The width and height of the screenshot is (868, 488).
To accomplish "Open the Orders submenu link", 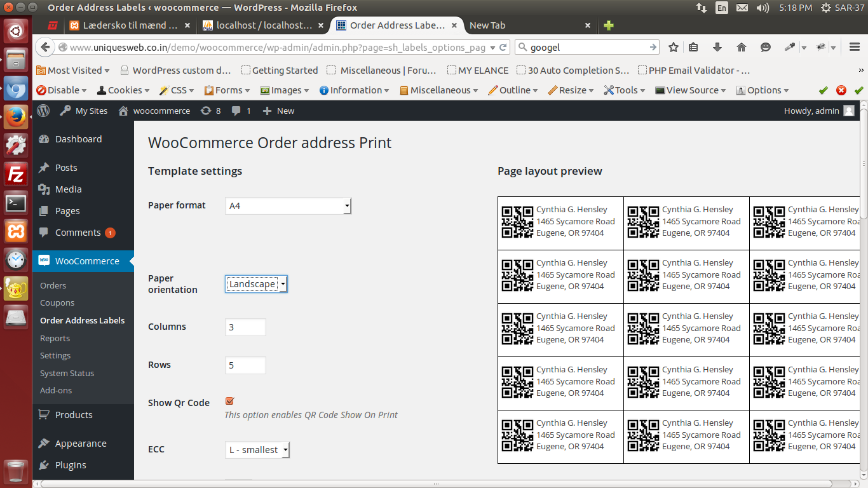I will pyautogui.click(x=53, y=285).
